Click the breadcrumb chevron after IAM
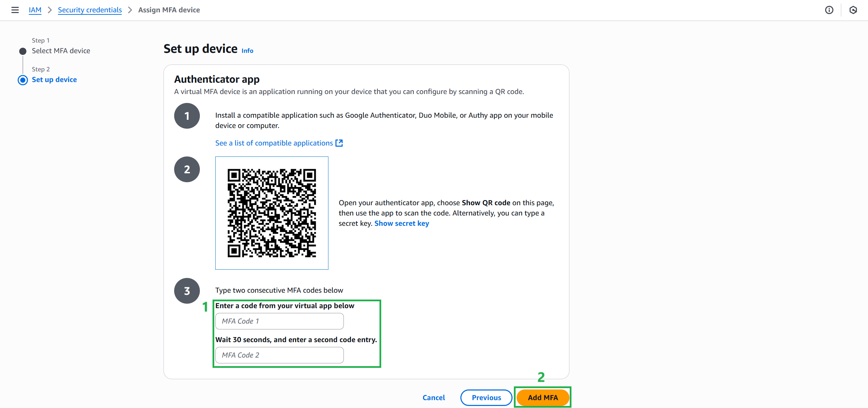868x408 pixels. [x=50, y=10]
